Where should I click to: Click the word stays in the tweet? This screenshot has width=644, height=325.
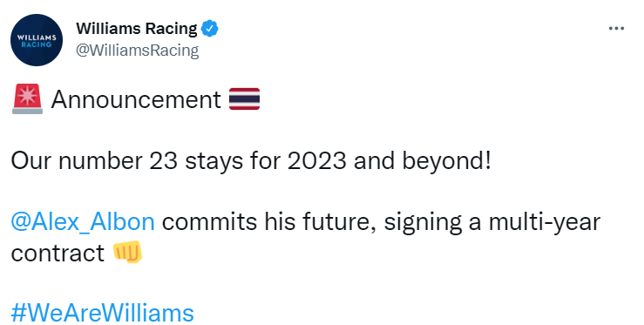coord(214,162)
